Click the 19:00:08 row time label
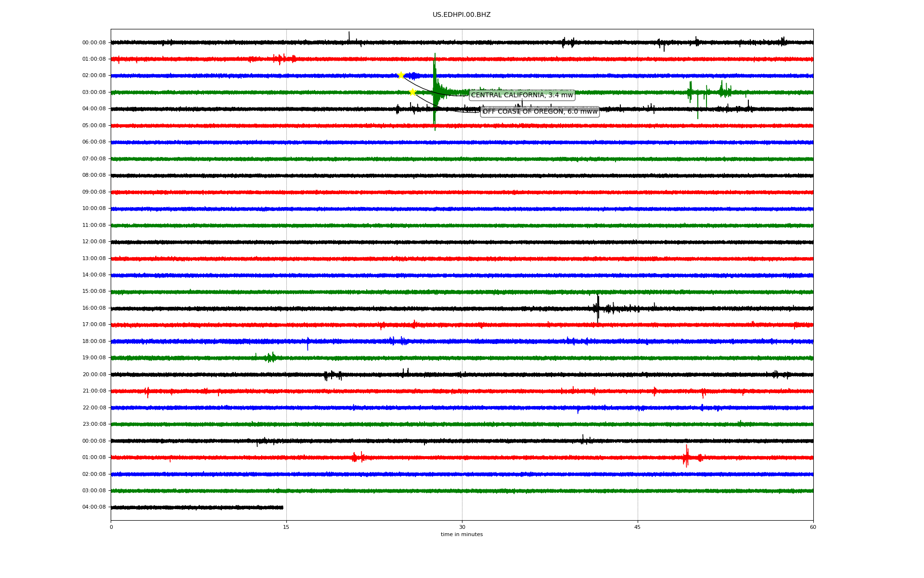 click(94, 358)
